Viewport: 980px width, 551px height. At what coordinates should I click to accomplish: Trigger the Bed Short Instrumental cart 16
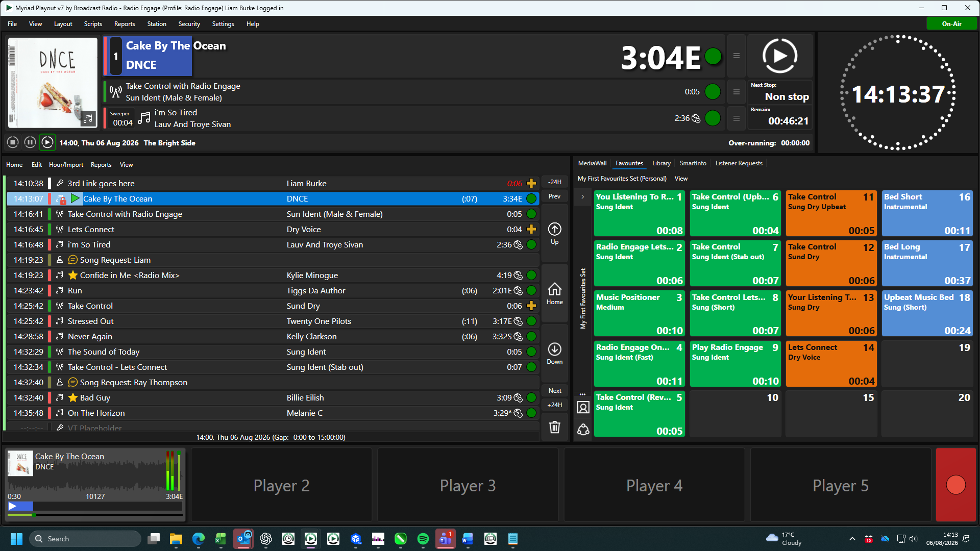(x=927, y=213)
